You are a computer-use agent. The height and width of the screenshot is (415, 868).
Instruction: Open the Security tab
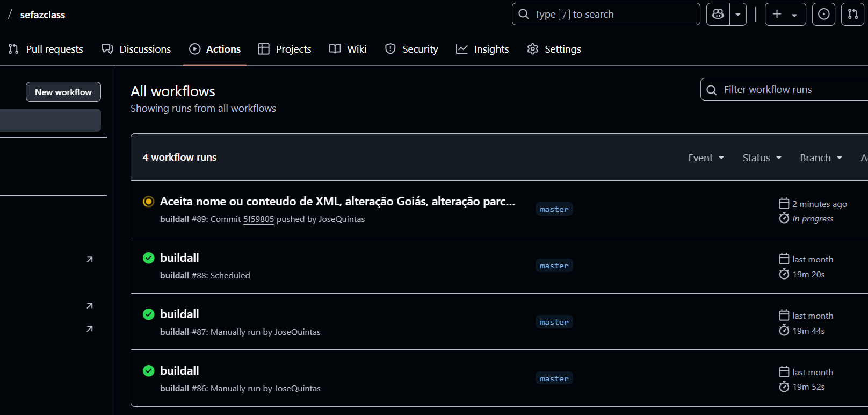[411, 49]
